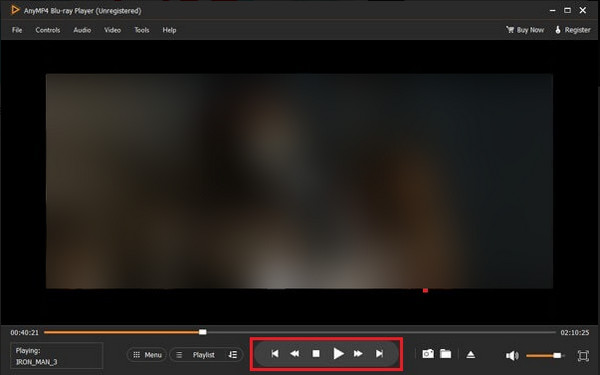The width and height of the screenshot is (600, 375).
Task: Open the Menu grid button
Action: [147, 355]
